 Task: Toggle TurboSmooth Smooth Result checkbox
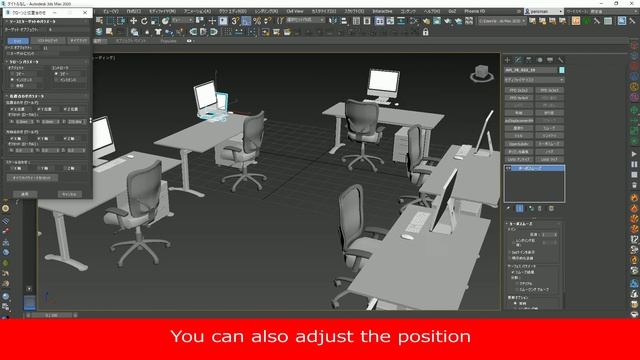tap(513, 272)
